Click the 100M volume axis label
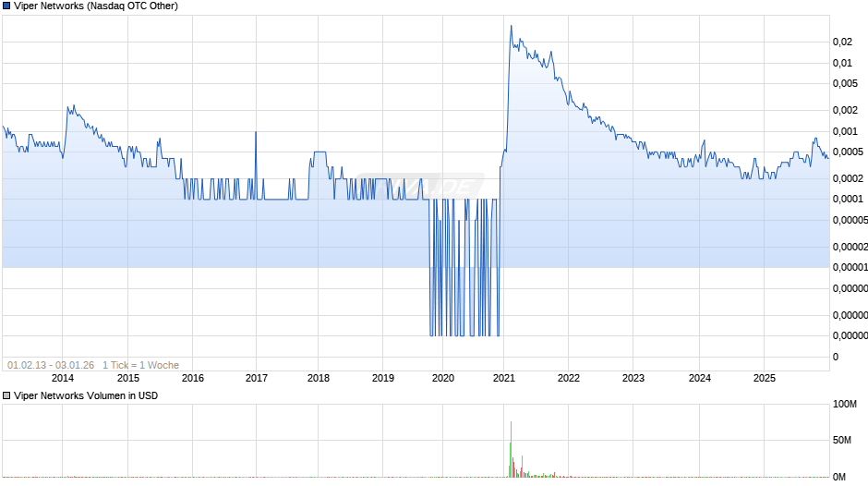Screen dimensions: 868x486 click(x=845, y=404)
